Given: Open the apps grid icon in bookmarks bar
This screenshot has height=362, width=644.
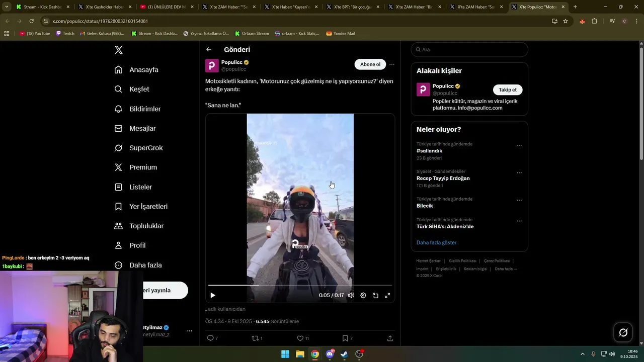Looking at the screenshot, I should [7, 34].
